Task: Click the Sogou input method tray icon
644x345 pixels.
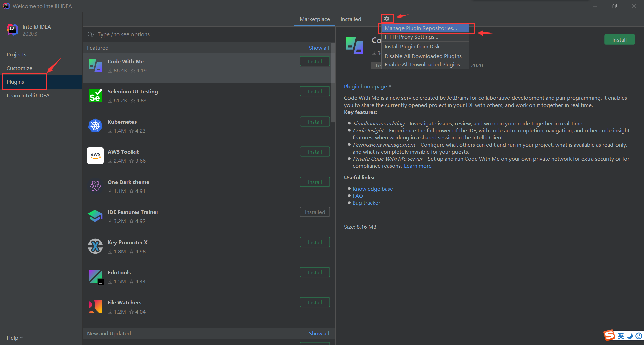Action: point(609,335)
